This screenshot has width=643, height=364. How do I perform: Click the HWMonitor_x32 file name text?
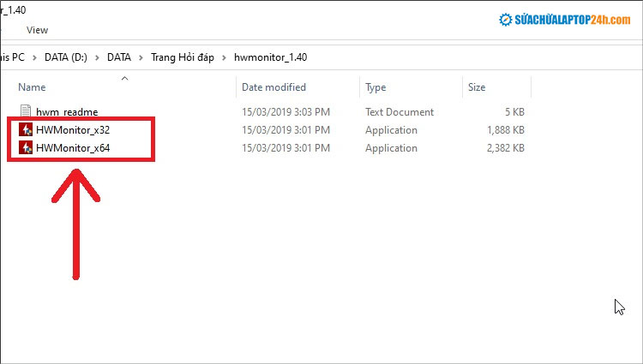click(73, 130)
